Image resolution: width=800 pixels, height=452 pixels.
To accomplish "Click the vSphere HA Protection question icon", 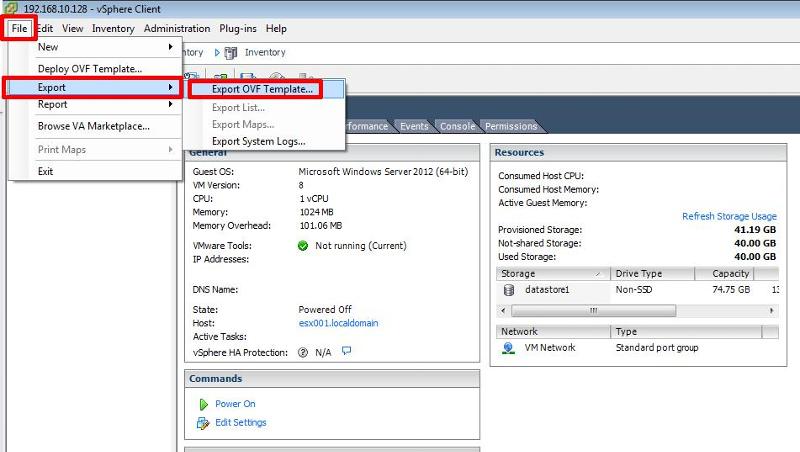I will pos(303,353).
